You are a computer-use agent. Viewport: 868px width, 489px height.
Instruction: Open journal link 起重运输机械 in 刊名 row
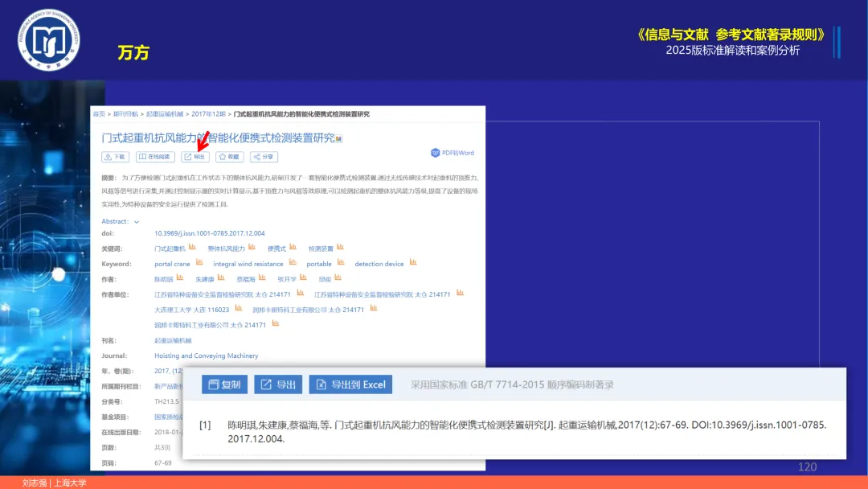click(x=173, y=340)
